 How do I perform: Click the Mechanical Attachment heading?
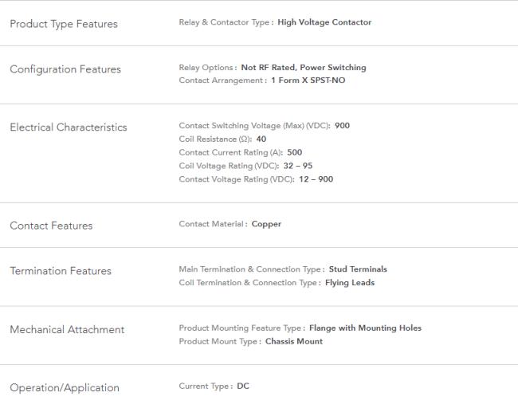pos(67,329)
